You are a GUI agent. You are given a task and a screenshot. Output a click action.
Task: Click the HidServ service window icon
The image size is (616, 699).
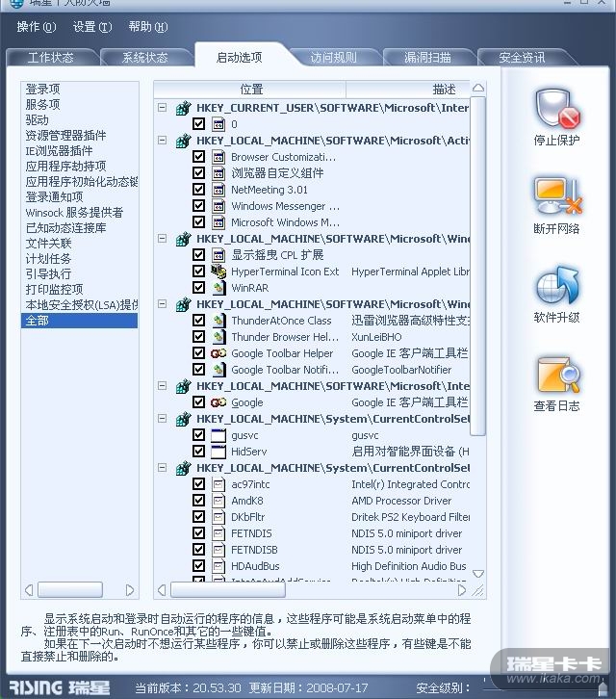pyautogui.click(x=218, y=452)
